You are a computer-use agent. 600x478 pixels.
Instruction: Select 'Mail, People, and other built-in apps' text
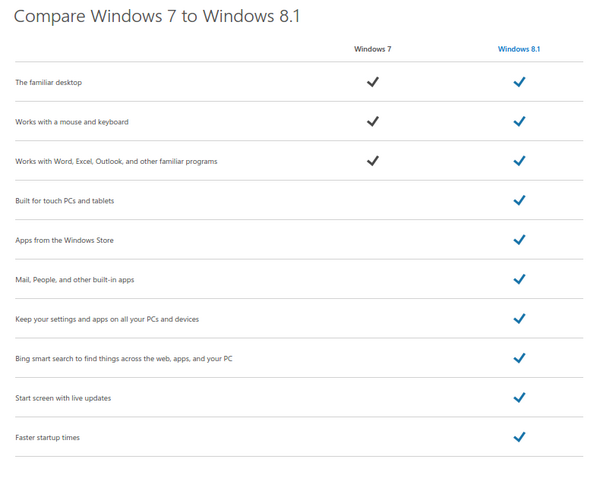click(x=75, y=279)
